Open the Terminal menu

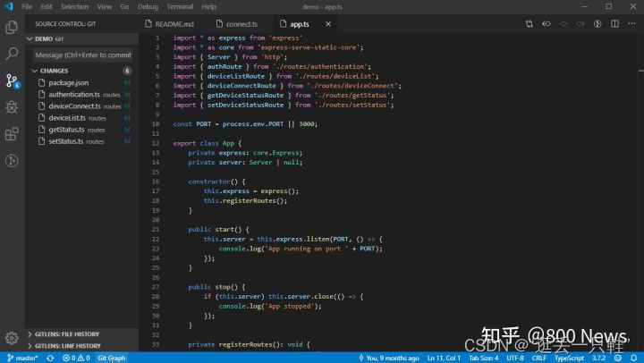(x=180, y=6)
